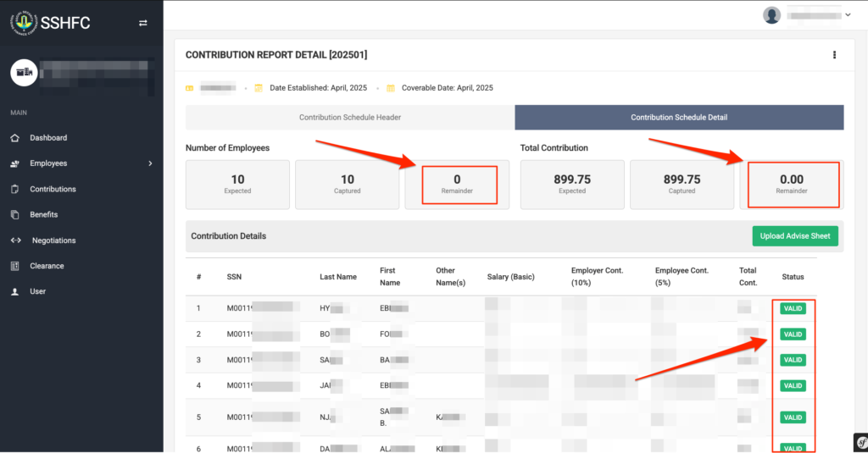Viewport: 868px width, 453px height.
Task: Click the Symfony debug toolbar icon
Action: click(x=859, y=443)
